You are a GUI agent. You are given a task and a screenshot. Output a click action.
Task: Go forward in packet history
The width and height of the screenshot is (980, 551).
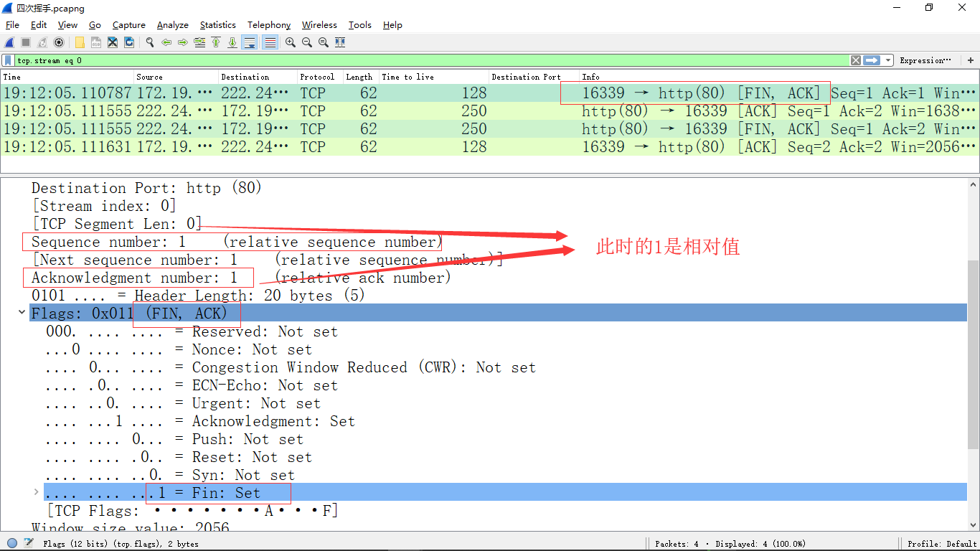tap(183, 42)
